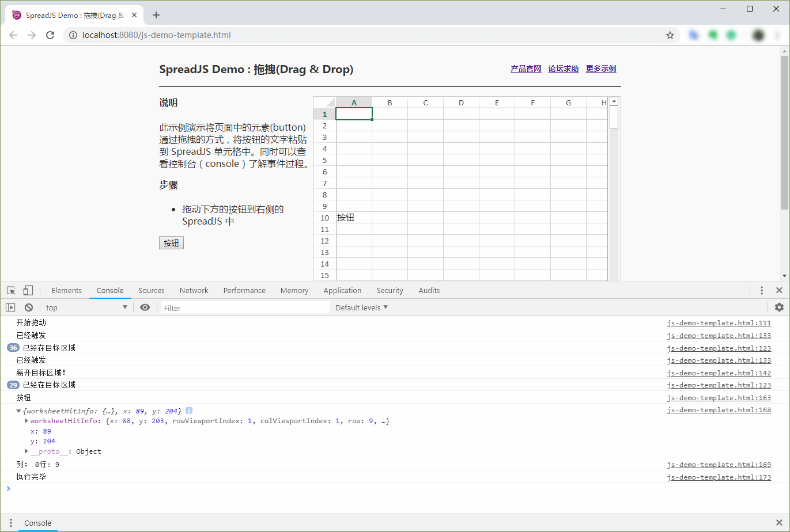
Task: Click the browser Back arrow
Action: 13,35
